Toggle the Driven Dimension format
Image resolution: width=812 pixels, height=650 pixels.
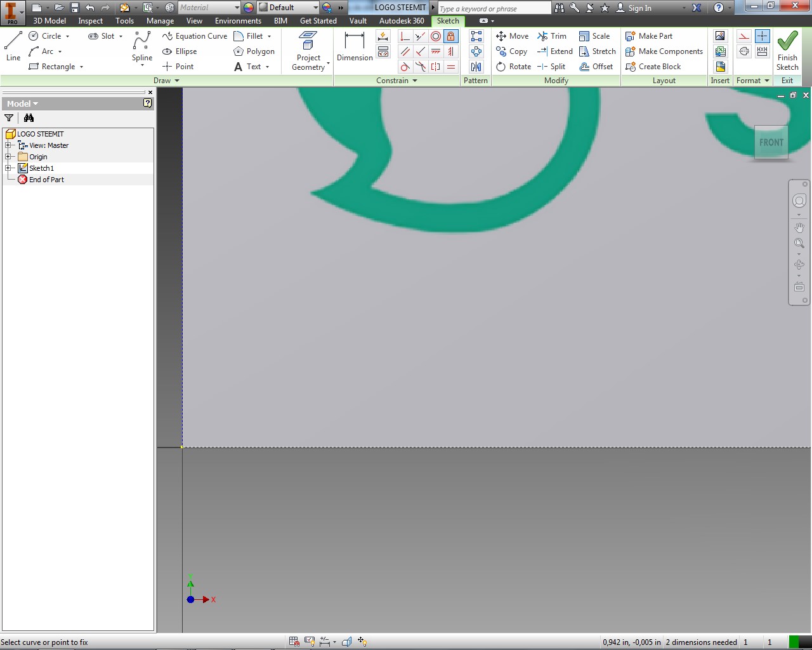(x=763, y=51)
